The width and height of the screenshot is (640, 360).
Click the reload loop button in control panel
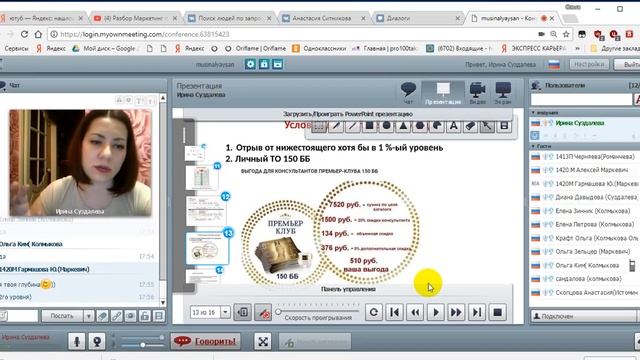tap(373, 312)
